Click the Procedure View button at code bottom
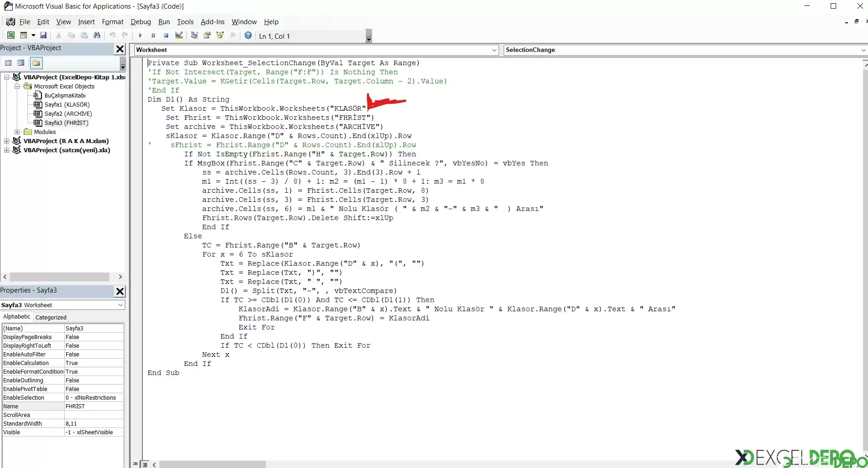 tap(136, 464)
